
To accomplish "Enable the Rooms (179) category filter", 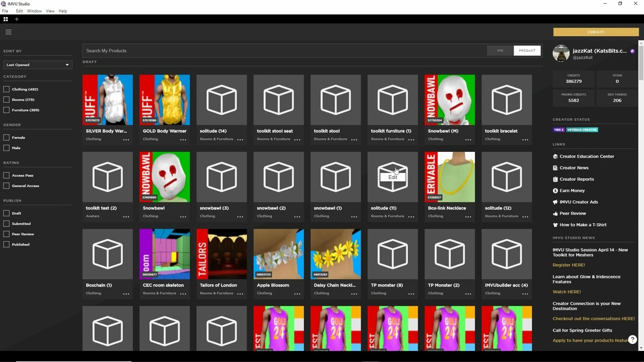I will click(7, 100).
